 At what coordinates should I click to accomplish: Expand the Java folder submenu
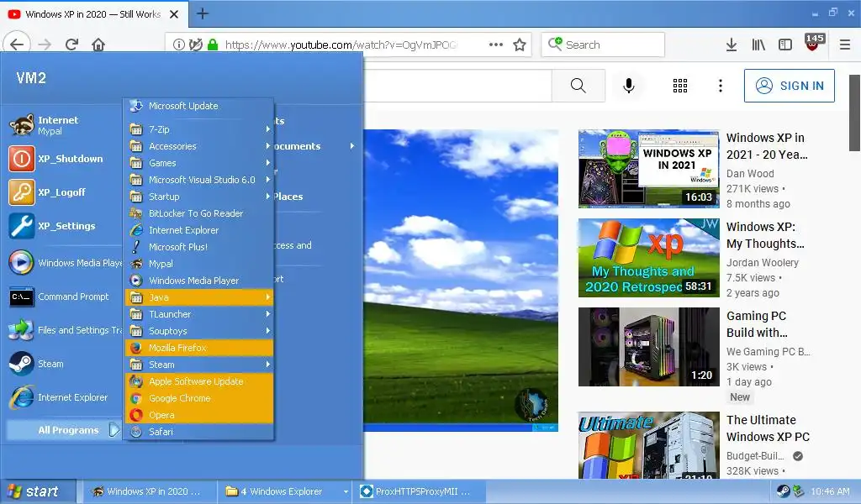199,297
